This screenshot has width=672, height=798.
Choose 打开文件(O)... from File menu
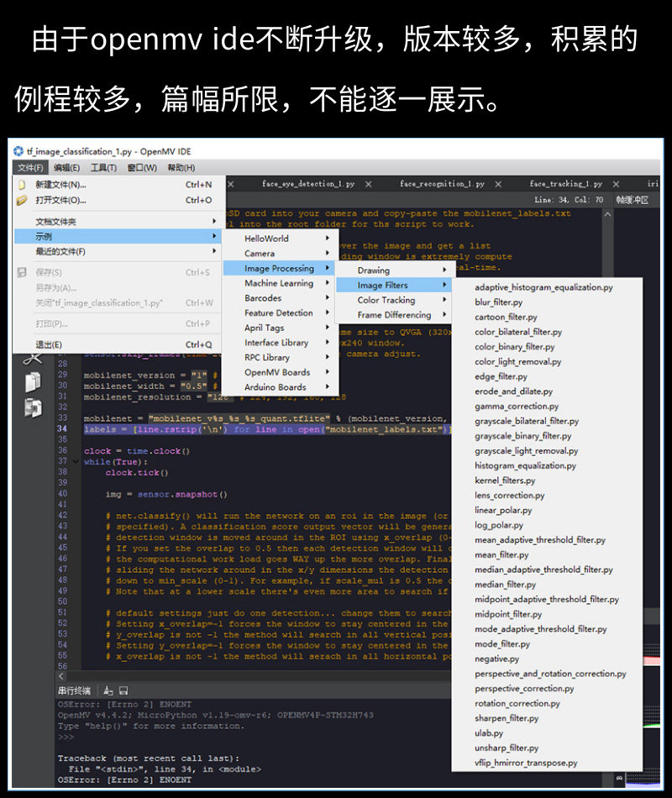(x=117, y=200)
